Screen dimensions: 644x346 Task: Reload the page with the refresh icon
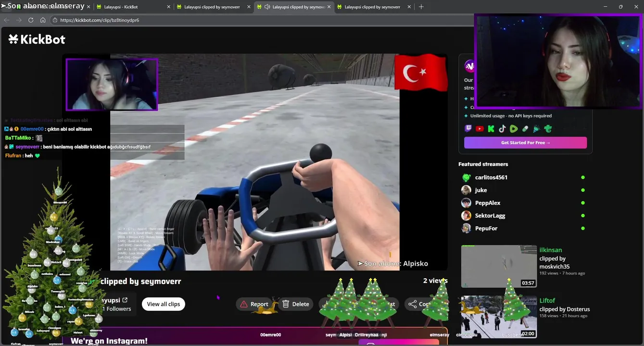[x=31, y=20]
